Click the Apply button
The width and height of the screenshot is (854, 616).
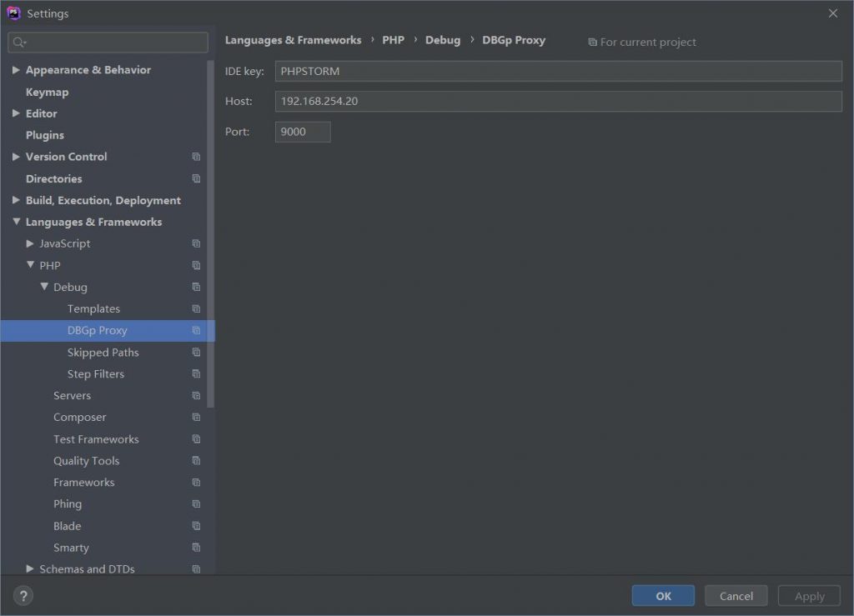pyautogui.click(x=809, y=596)
